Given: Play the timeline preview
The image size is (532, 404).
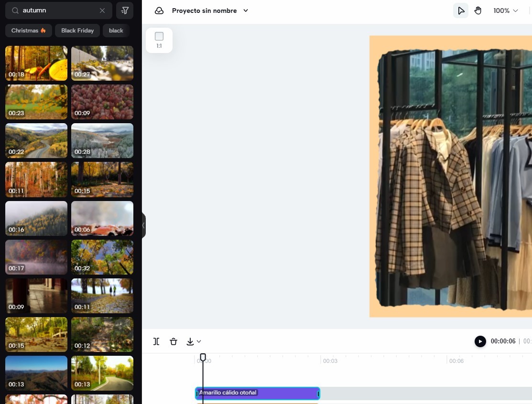Looking at the screenshot, I should pyautogui.click(x=480, y=341).
